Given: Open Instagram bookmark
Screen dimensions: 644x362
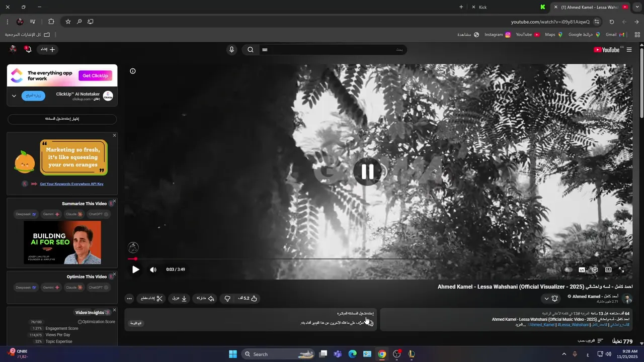Looking at the screenshot, I should click(498, 35).
